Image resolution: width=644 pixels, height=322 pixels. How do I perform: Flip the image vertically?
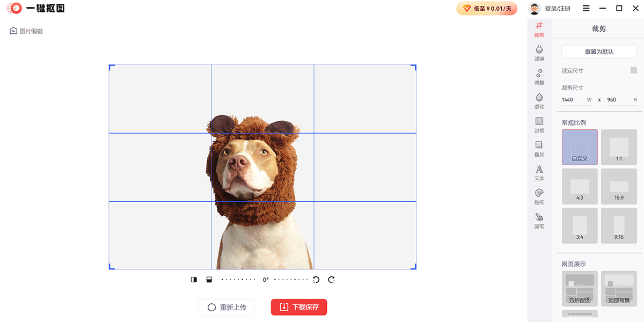coord(209,280)
